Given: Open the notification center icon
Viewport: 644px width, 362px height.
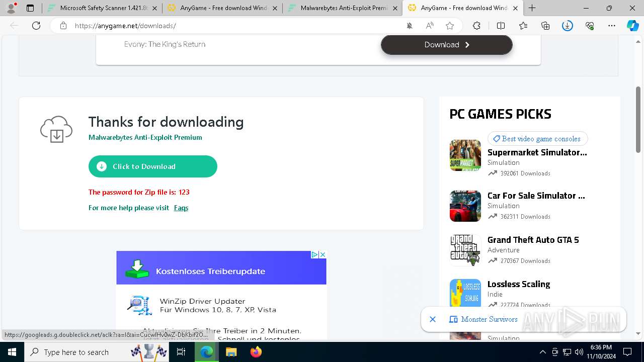Looking at the screenshot, I should tap(628, 352).
